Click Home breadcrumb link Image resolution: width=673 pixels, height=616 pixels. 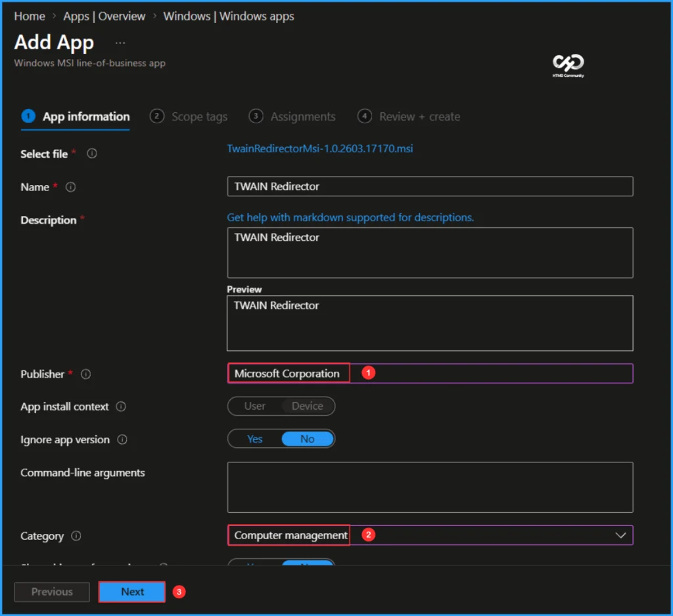coord(30,16)
